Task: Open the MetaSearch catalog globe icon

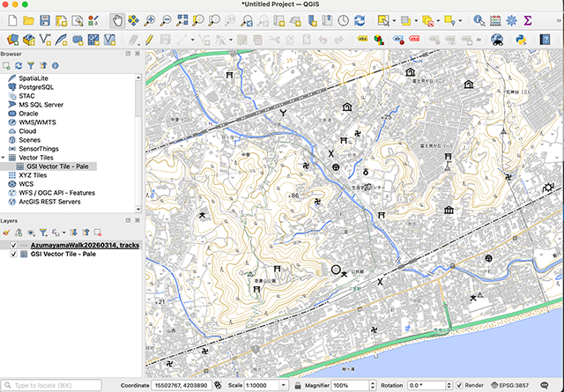Action: [x=497, y=39]
